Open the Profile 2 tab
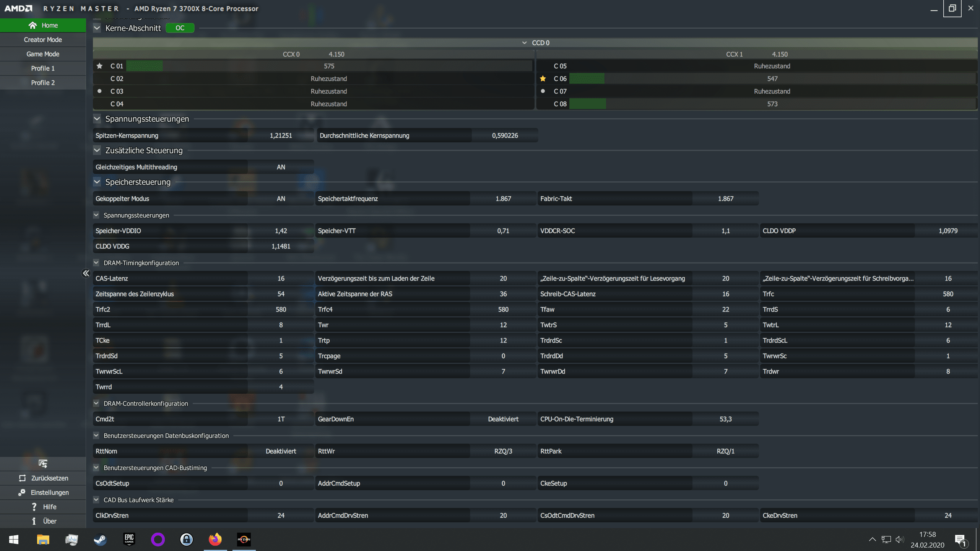 click(43, 83)
